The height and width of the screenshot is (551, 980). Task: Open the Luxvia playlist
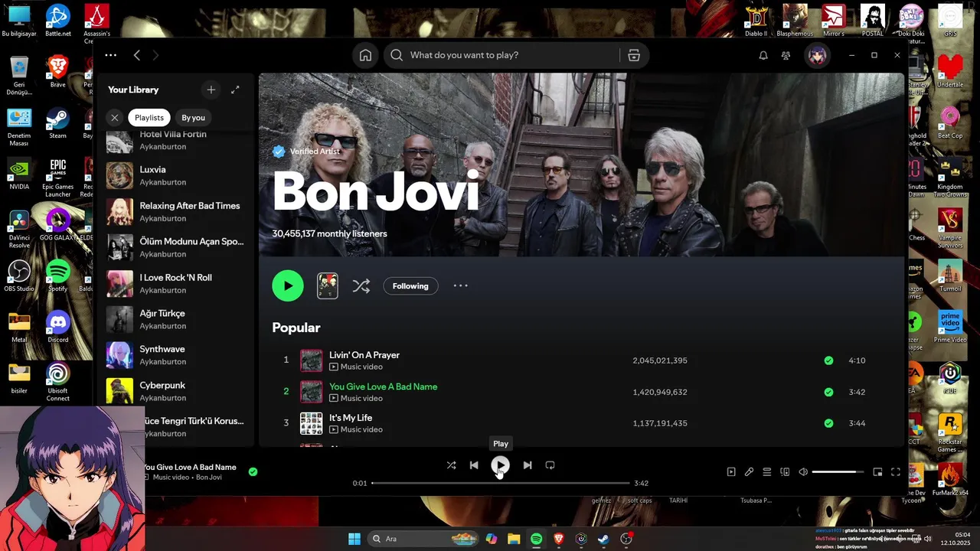(x=176, y=175)
